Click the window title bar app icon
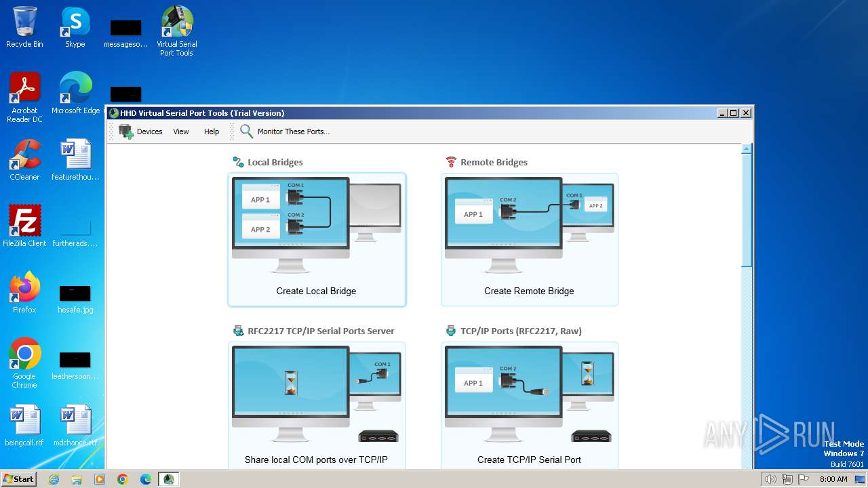The image size is (868, 488). click(114, 113)
